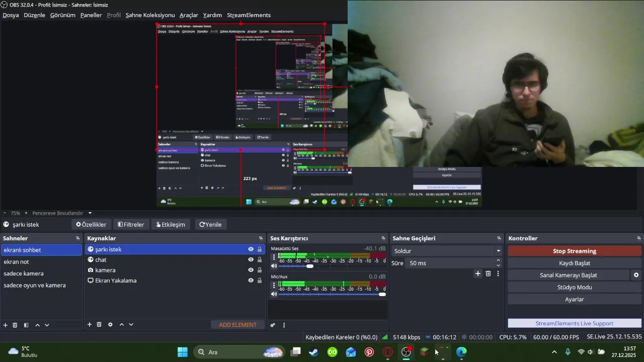The image size is (644, 362).
Task: Hide the chat source
Action: click(251, 260)
